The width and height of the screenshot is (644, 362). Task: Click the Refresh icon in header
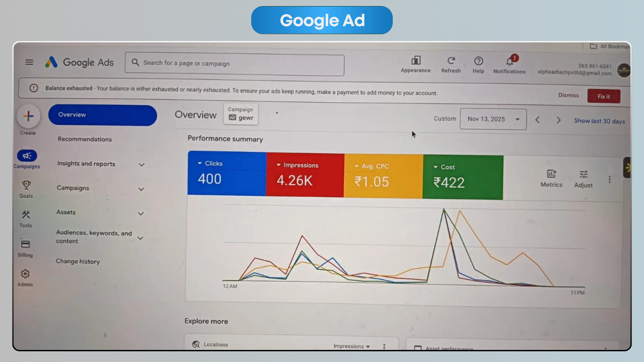point(451,61)
